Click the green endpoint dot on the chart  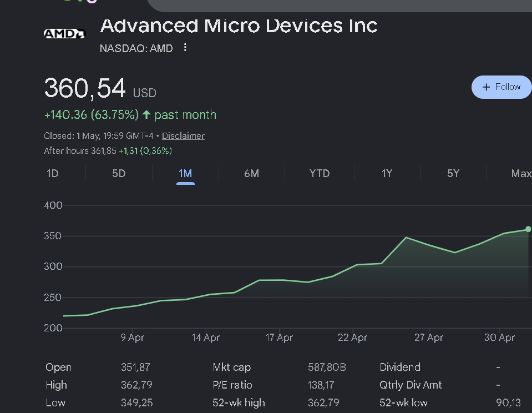click(528, 229)
